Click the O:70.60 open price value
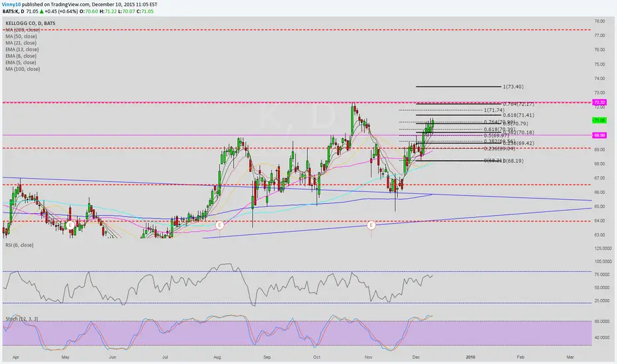Viewport: 617px width, 364px height. point(89,11)
